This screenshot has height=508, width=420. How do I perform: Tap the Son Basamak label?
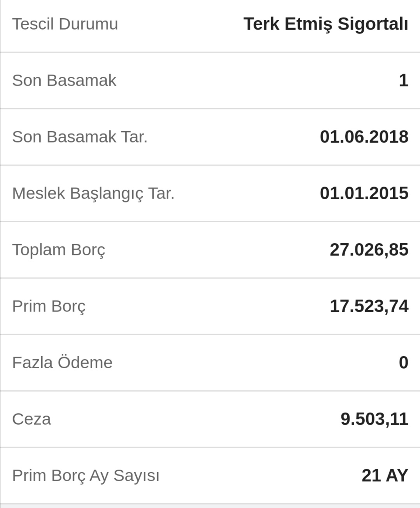coord(64,81)
